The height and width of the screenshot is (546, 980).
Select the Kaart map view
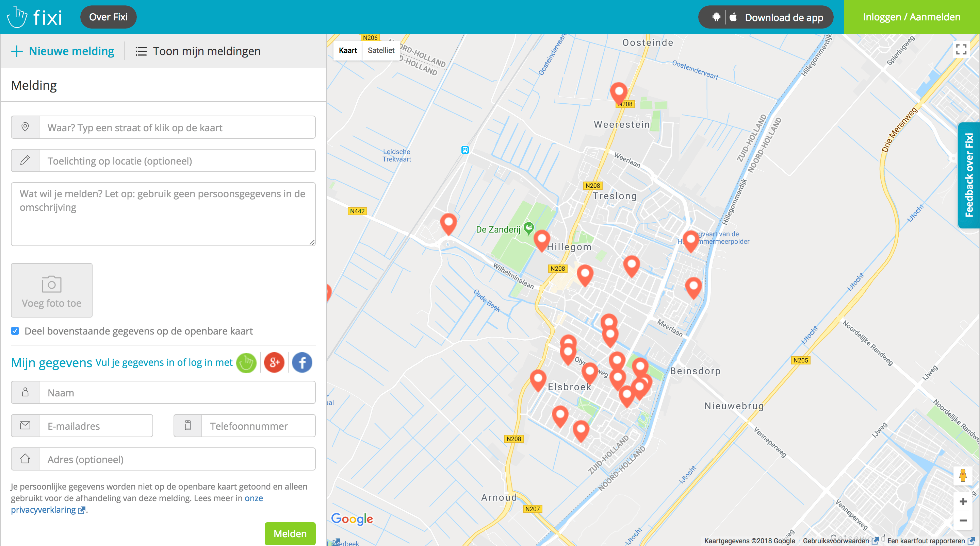coord(348,51)
